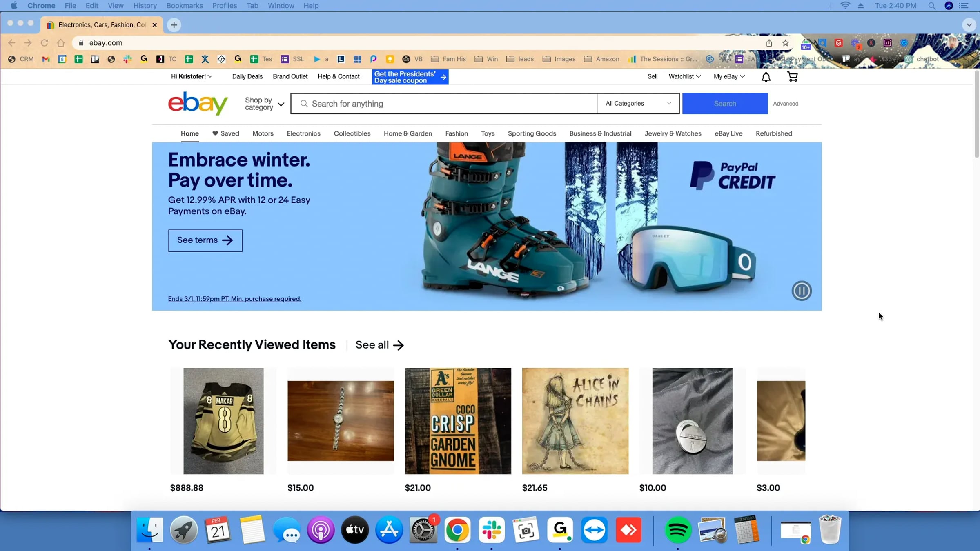This screenshot has height=551, width=980.
Task: Open the Alice in Chains poster item
Action: point(575,421)
